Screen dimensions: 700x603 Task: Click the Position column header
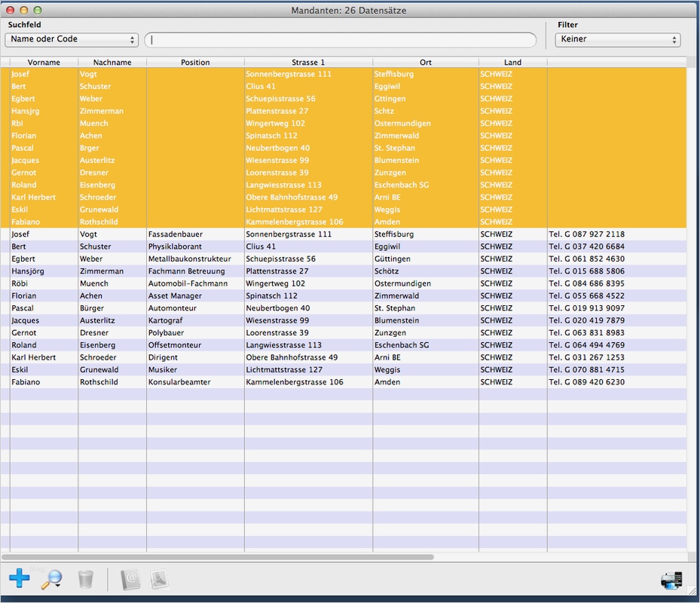click(195, 63)
